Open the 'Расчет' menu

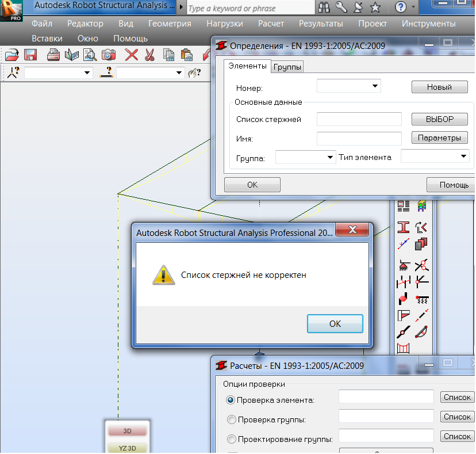tap(271, 24)
